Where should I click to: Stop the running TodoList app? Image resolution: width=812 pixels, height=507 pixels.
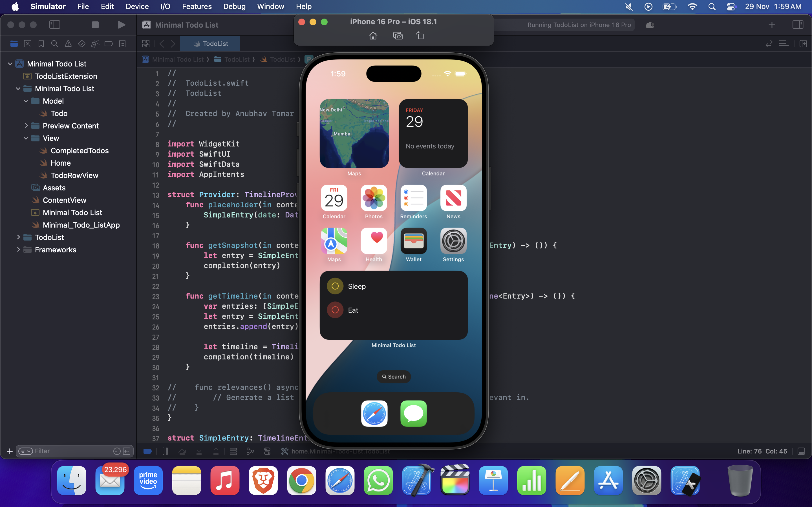tap(95, 25)
